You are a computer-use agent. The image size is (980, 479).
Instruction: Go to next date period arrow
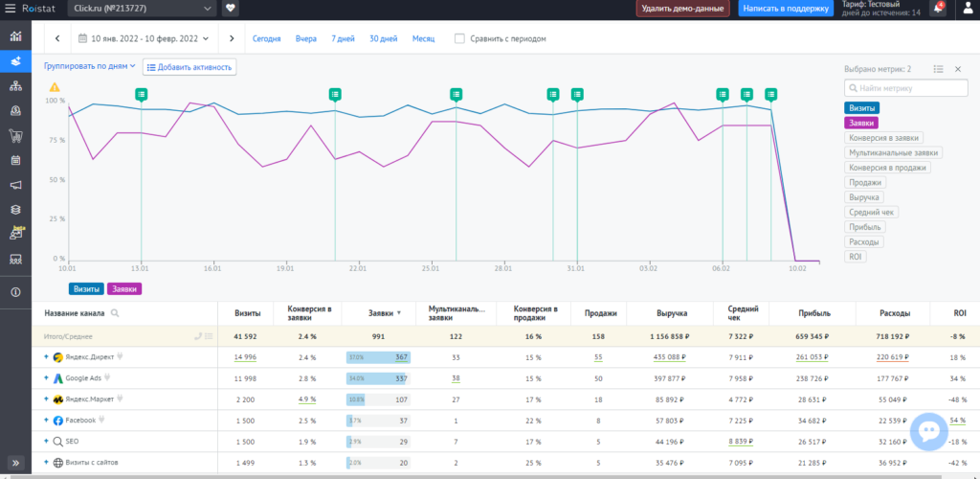(232, 39)
